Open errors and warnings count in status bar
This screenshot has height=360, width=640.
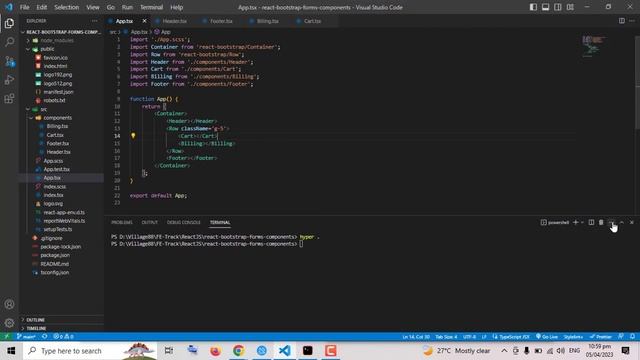click(63, 336)
